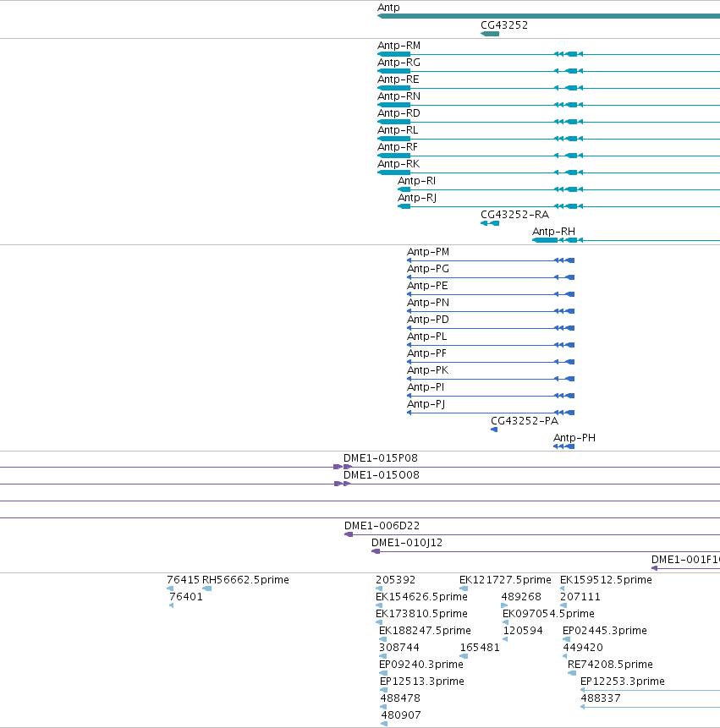
Task: Click the Antp-PG protein label
Action: [x=428, y=269]
